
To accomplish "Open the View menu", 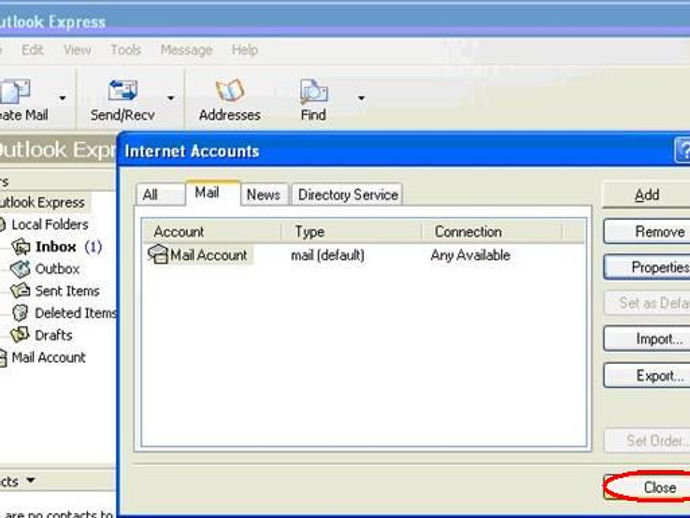I will pos(77,50).
